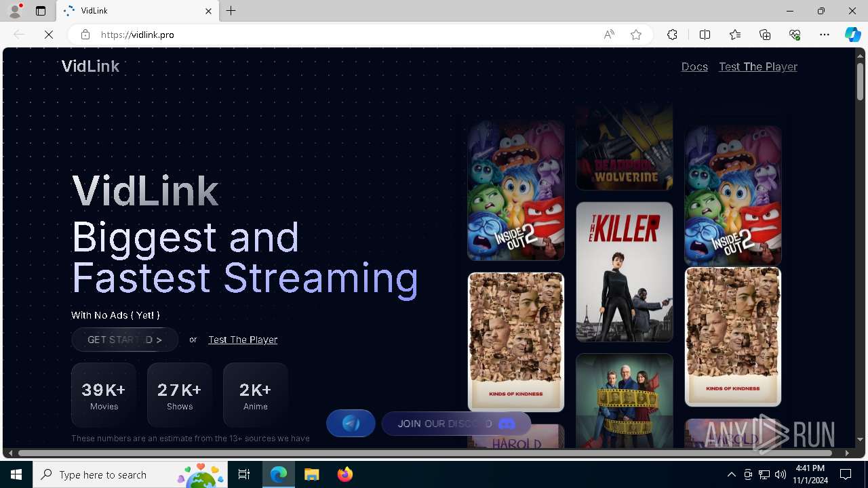Open Kinds of Kindness poster in right column

[733, 337]
